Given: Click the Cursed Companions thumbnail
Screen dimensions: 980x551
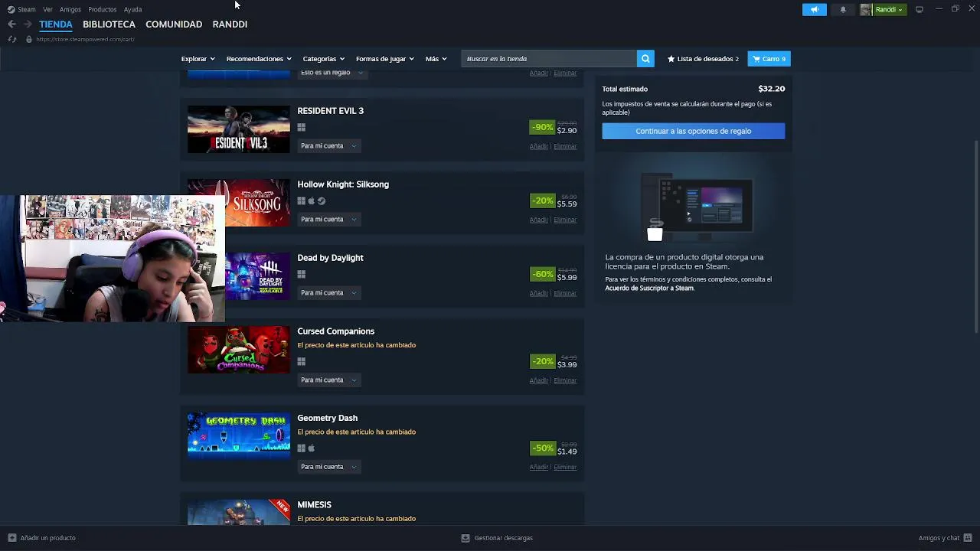Looking at the screenshot, I should [239, 349].
